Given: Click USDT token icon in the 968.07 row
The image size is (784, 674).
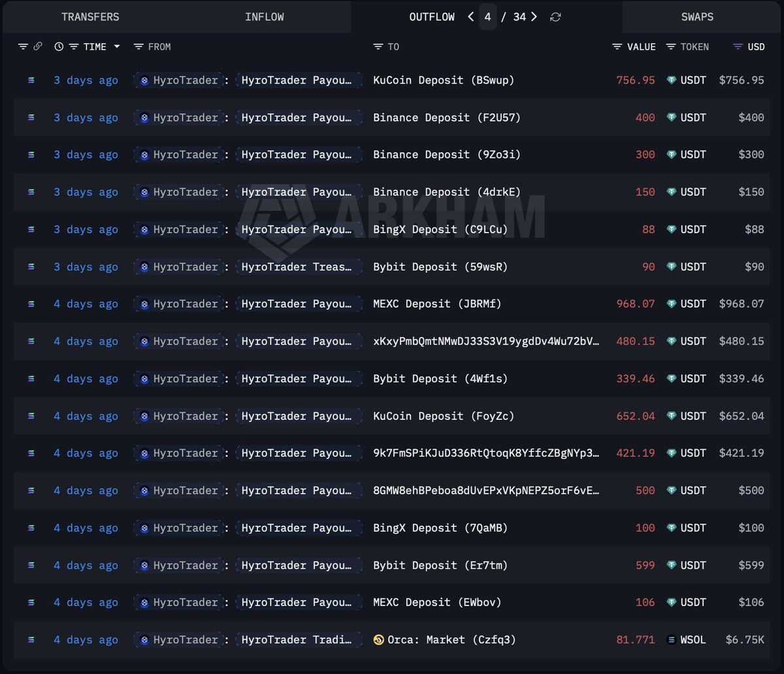Looking at the screenshot, I should (x=672, y=304).
